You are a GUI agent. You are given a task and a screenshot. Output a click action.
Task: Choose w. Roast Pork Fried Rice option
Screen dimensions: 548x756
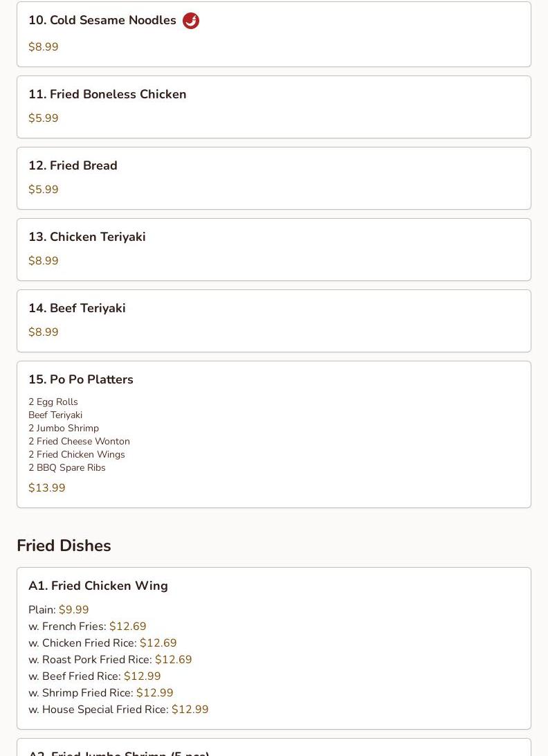click(111, 660)
